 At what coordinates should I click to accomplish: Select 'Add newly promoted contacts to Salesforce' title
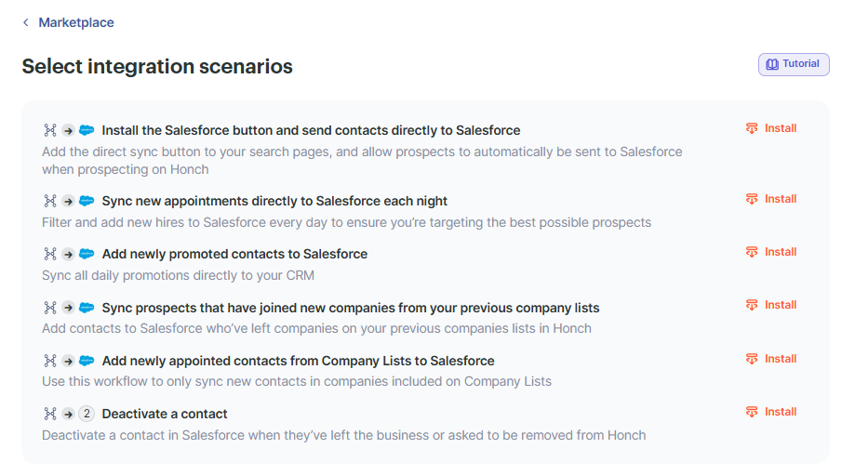[x=234, y=254]
